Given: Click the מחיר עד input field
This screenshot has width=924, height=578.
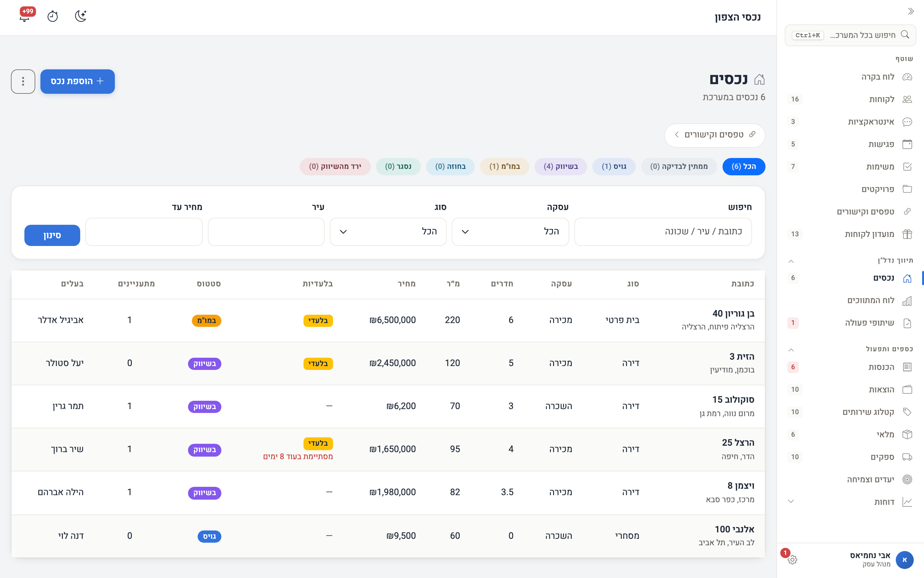Looking at the screenshot, I should click(x=144, y=232).
